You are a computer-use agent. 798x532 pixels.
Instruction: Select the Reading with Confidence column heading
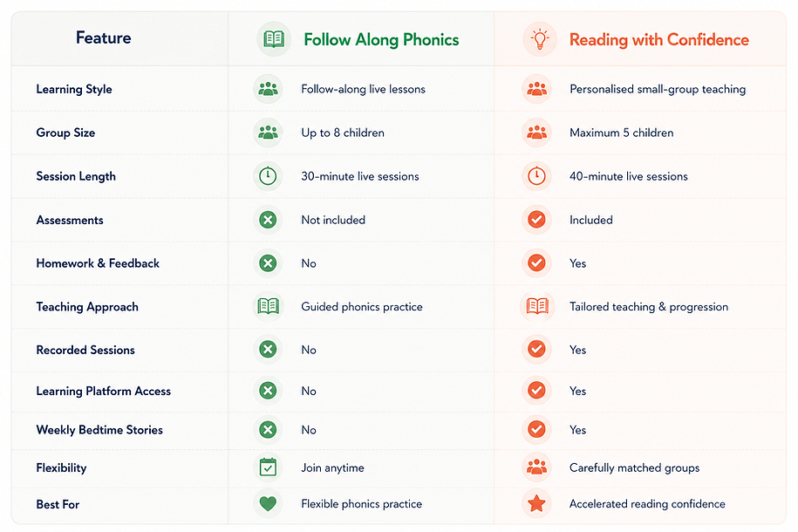(659, 40)
